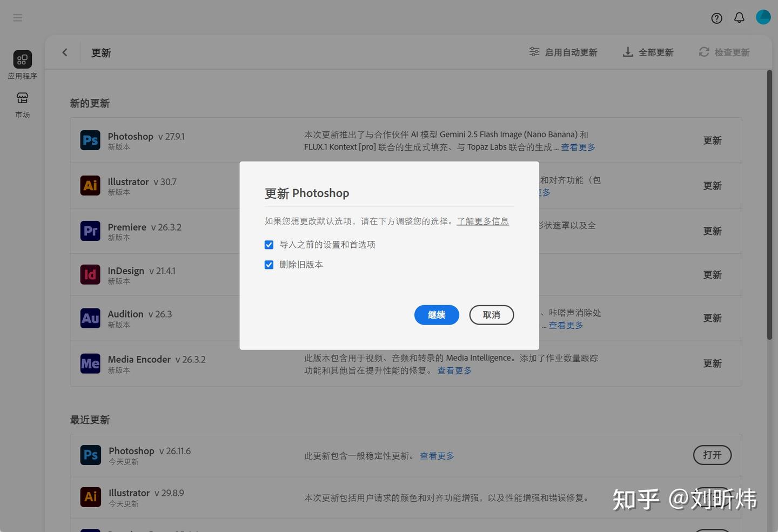Click 全部更新 in the header

click(648, 52)
